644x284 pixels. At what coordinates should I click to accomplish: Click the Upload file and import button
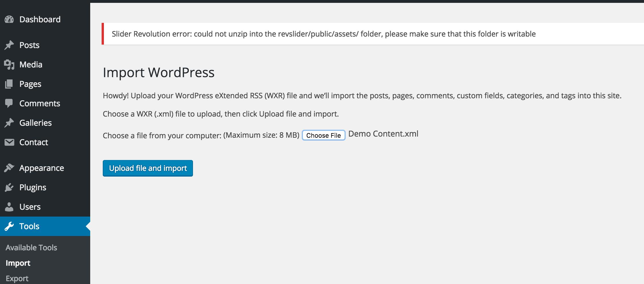(148, 168)
